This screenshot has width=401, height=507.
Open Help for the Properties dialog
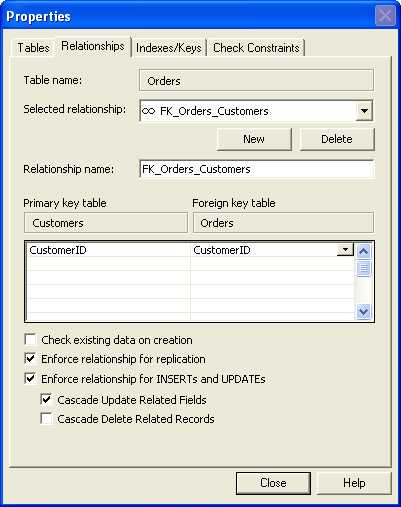tap(354, 483)
